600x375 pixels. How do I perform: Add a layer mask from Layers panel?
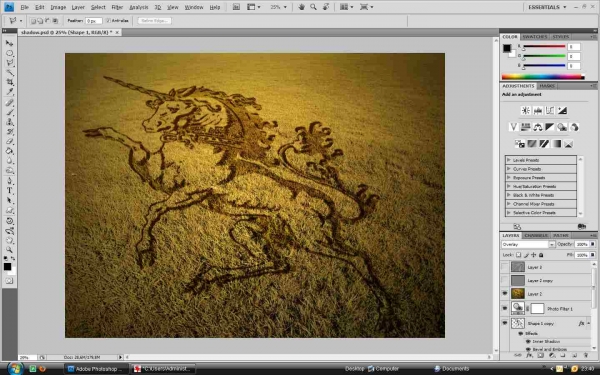(540, 355)
